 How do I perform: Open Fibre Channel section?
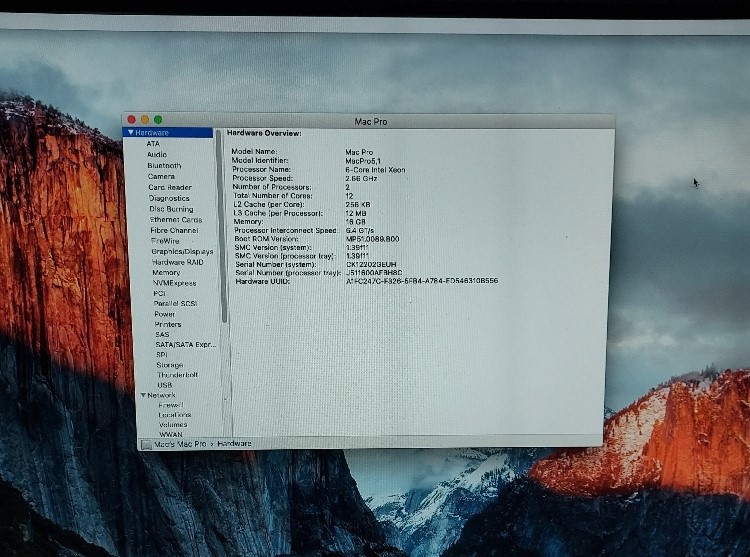(x=174, y=230)
